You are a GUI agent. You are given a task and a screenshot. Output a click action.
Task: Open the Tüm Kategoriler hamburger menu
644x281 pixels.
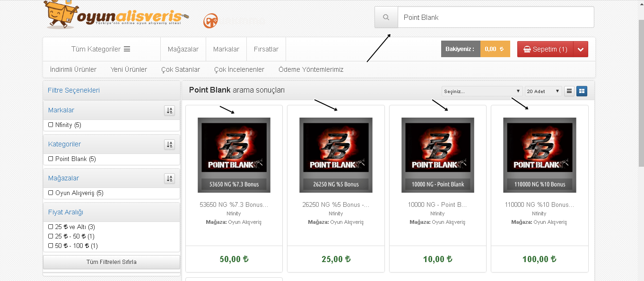coord(101,49)
